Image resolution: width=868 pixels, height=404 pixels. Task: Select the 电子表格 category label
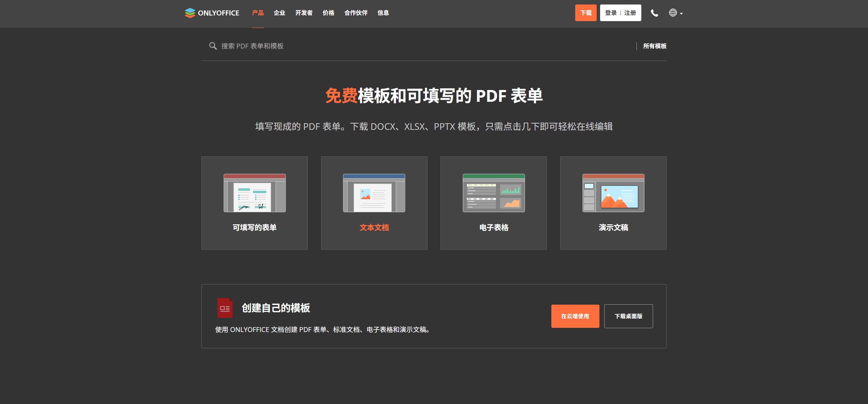(x=494, y=227)
